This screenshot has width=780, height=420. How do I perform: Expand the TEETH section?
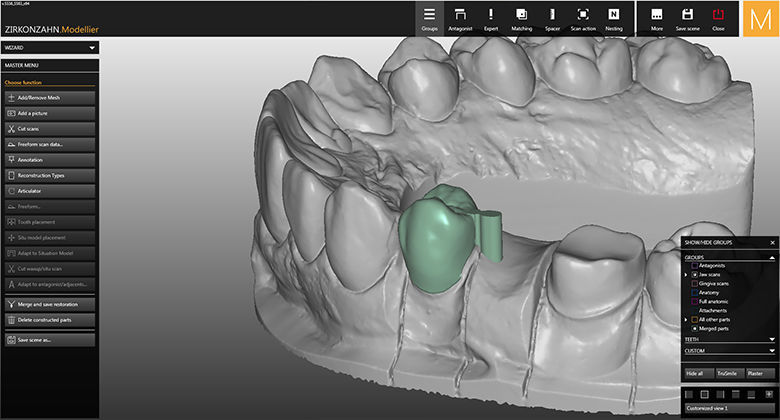click(x=772, y=339)
